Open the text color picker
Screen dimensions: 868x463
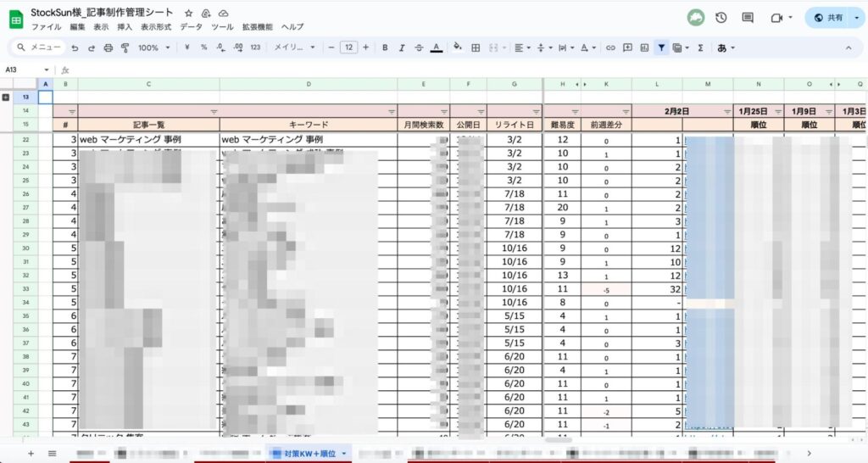(437, 47)
